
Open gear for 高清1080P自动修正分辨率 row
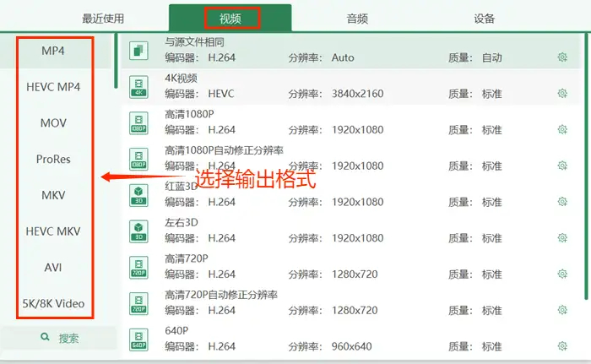click(562, 166)
